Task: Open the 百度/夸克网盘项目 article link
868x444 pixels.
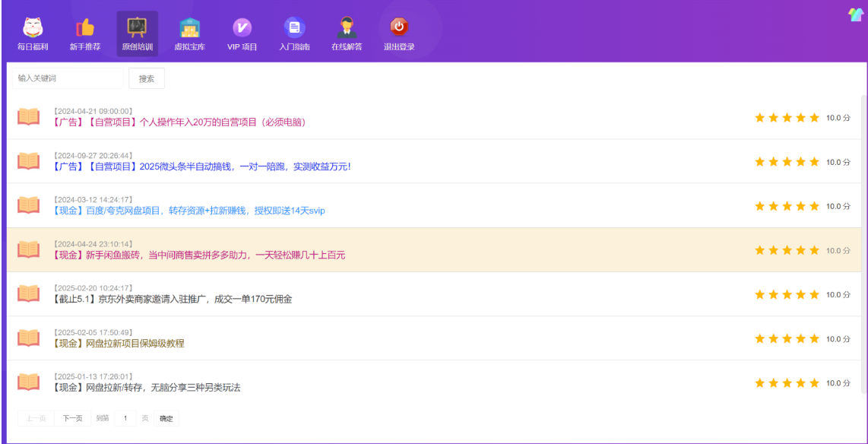Action: point(189,211)
